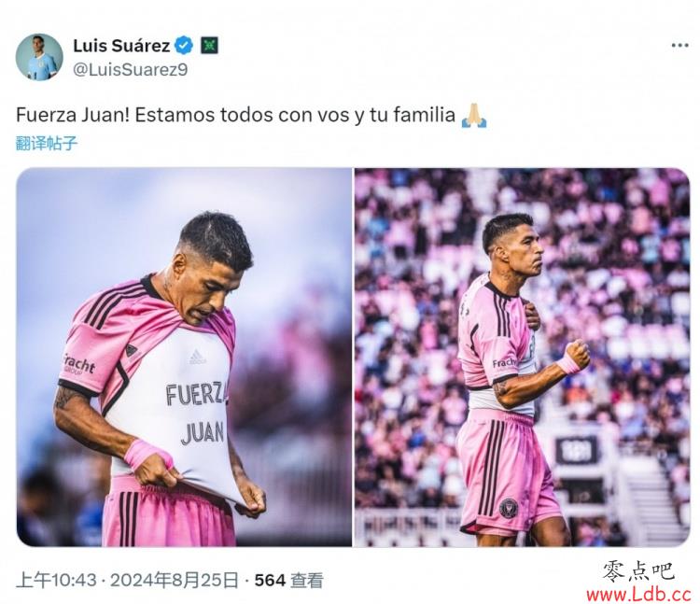Click the 零点吧 watermark logo

click(x=638, y=571)
